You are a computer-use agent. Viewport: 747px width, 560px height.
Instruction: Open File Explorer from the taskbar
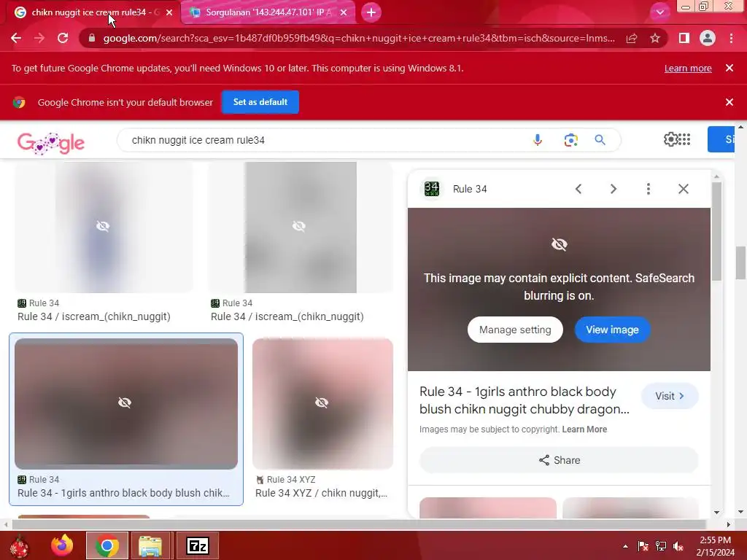[150, 545]
